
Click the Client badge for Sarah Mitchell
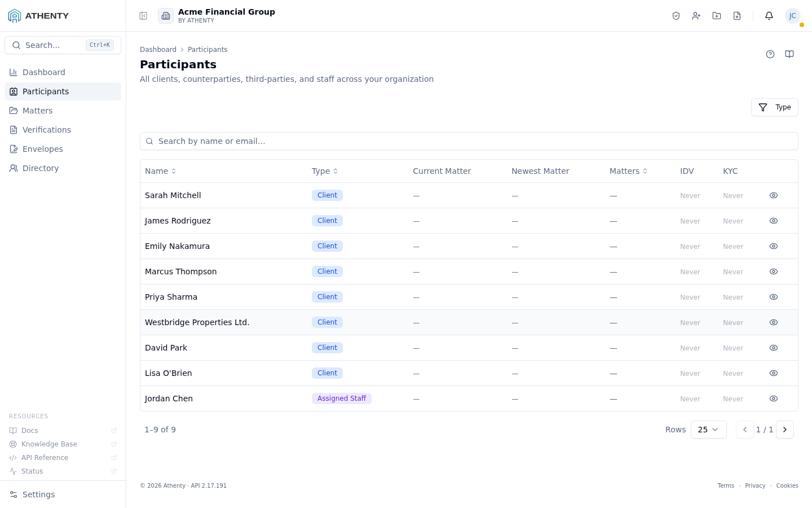[327, 195]
